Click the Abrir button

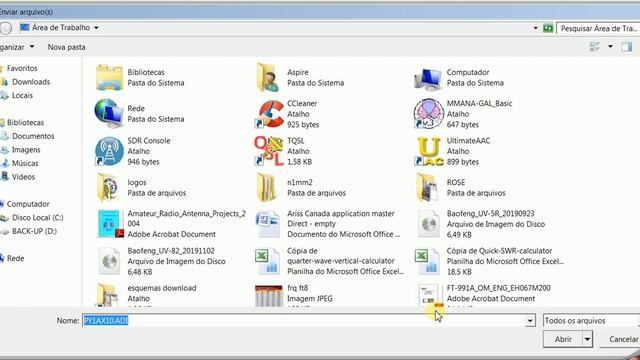click(563, 339)
